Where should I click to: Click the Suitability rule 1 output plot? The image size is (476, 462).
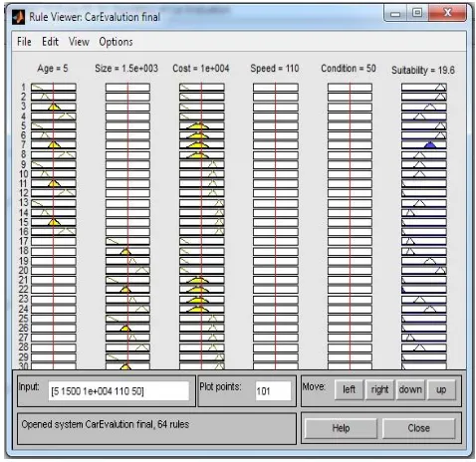point(424,88)
